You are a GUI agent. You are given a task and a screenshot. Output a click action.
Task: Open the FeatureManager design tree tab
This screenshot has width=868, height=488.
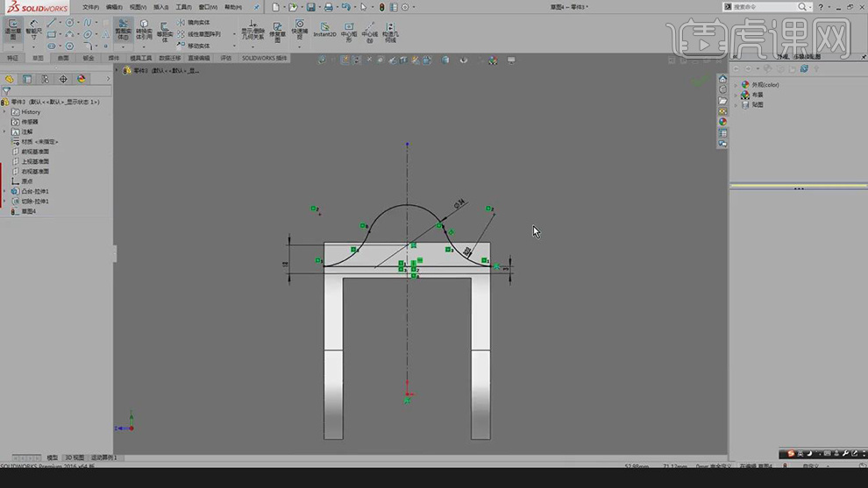[10, 79]
